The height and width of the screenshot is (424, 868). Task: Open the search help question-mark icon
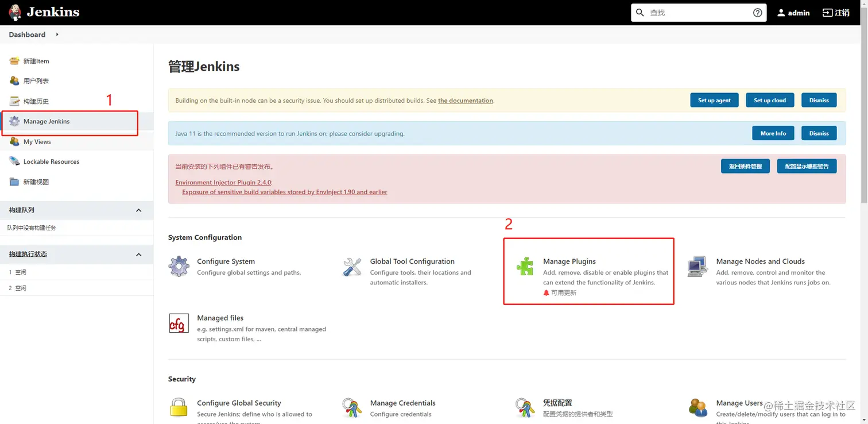tap(758, 13)
